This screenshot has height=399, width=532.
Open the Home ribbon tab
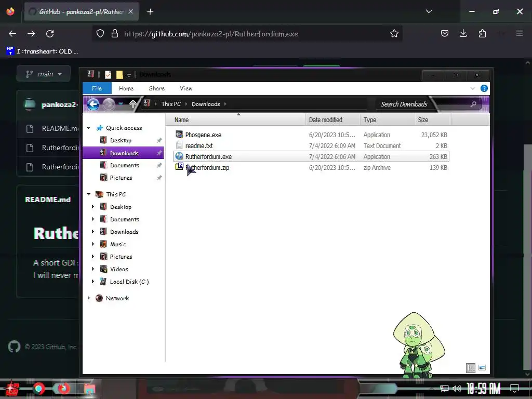[x=126, y=88]
